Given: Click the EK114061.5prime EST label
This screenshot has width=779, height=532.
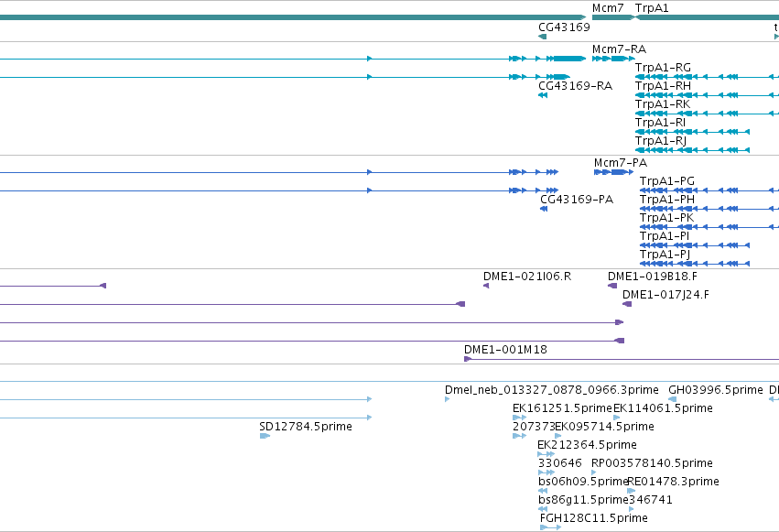Looking at the screenshot, I should click(x=664, y=408).
